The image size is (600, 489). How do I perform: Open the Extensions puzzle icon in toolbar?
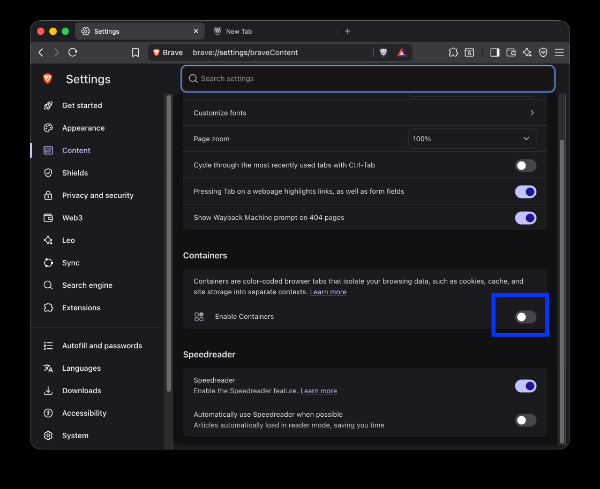[453, 52]
